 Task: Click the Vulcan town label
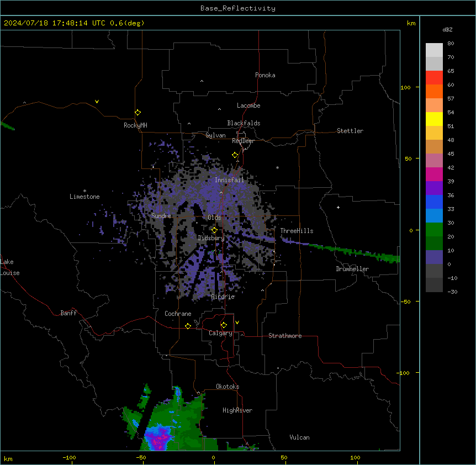click(x=300, y=437)
